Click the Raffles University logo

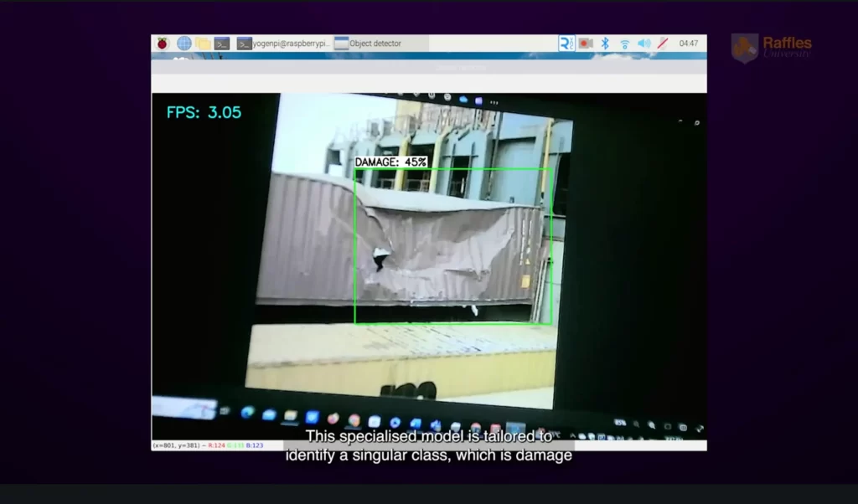pyautogui.click(x=772, y=48)
